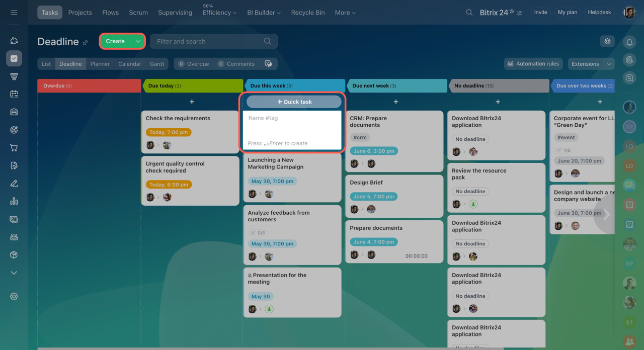
Task: Switch to the Gantt view tab
Action: [x=157, y=64]
